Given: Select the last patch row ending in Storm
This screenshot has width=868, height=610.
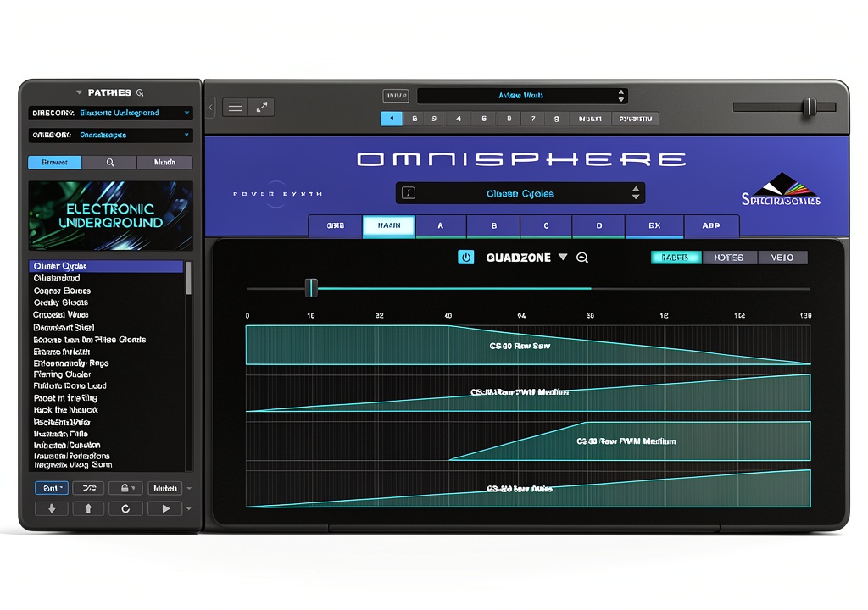Looking at the screenshot, I should coord(106,465).
